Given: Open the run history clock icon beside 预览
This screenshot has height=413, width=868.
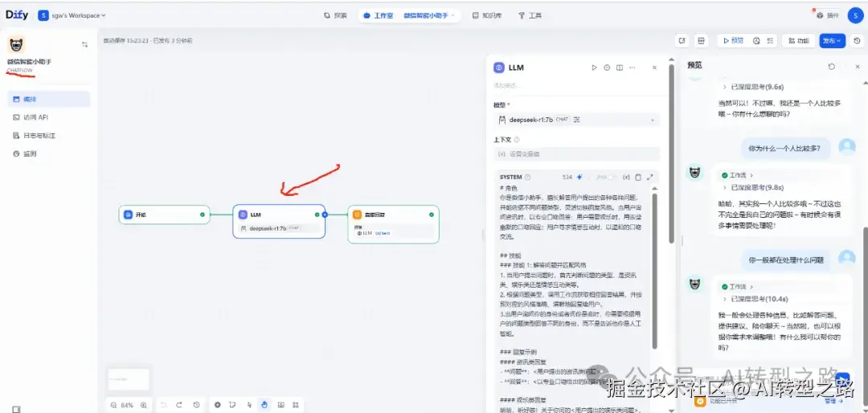Looking at the screenshot, I should click(757, 40).
